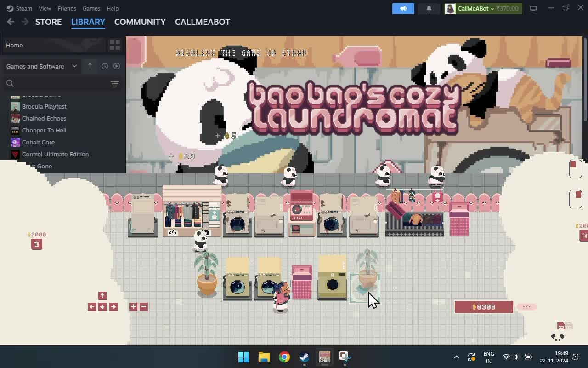The image size is (588, 368).
Task: Open the CallMeABot account dropdown
Action: coord(483,8)
